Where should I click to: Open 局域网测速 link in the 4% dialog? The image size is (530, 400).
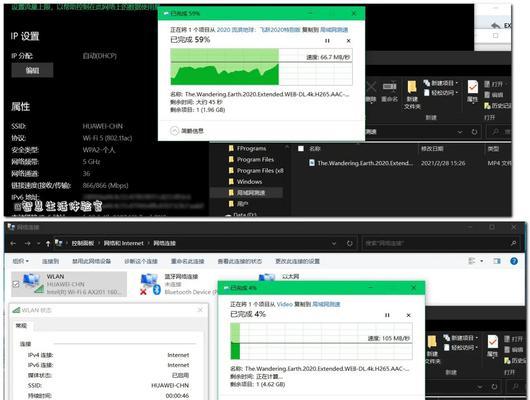pyautogui.click(x=326, y=304)
